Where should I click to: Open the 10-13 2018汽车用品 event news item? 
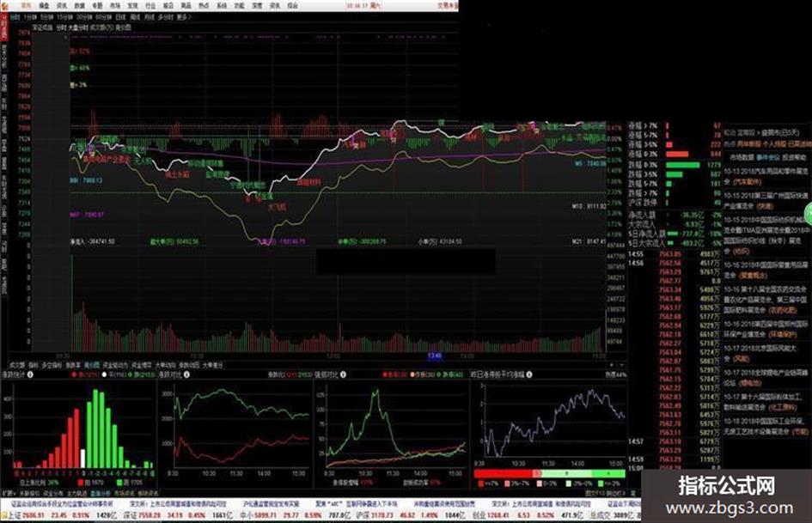tap(766, 176)
